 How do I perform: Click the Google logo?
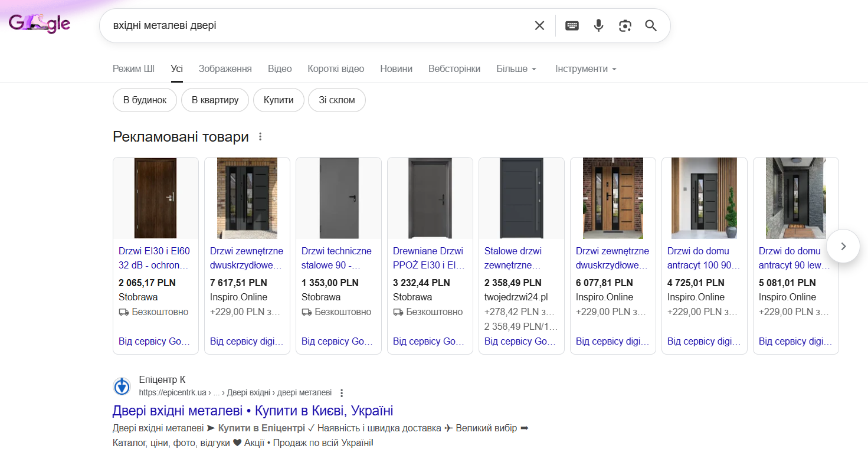click(40, 24)
